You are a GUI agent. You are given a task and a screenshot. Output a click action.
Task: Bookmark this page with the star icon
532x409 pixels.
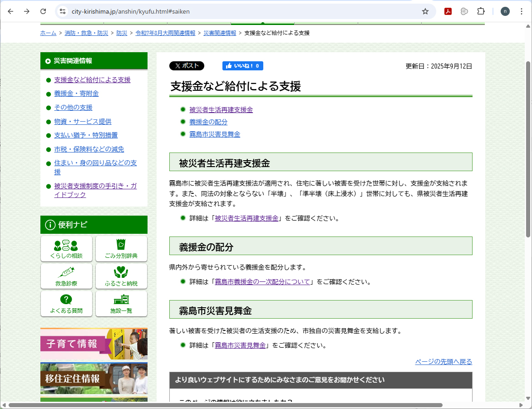(x=425, y=11)
